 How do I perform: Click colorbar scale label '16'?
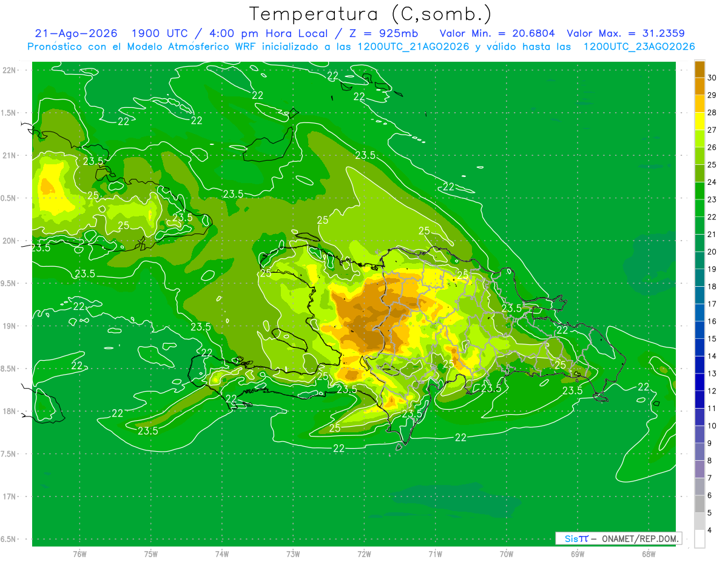click(712, 321)
